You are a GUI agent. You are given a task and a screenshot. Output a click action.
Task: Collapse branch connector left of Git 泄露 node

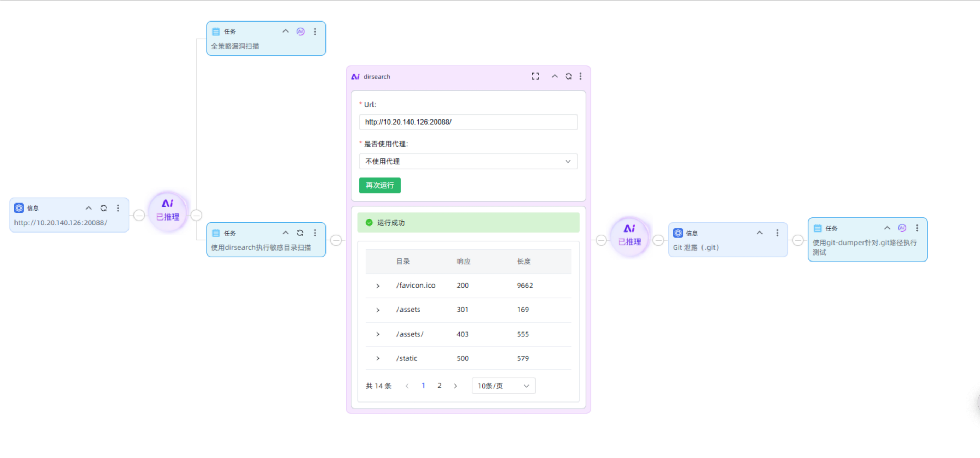tap(658, 240)
